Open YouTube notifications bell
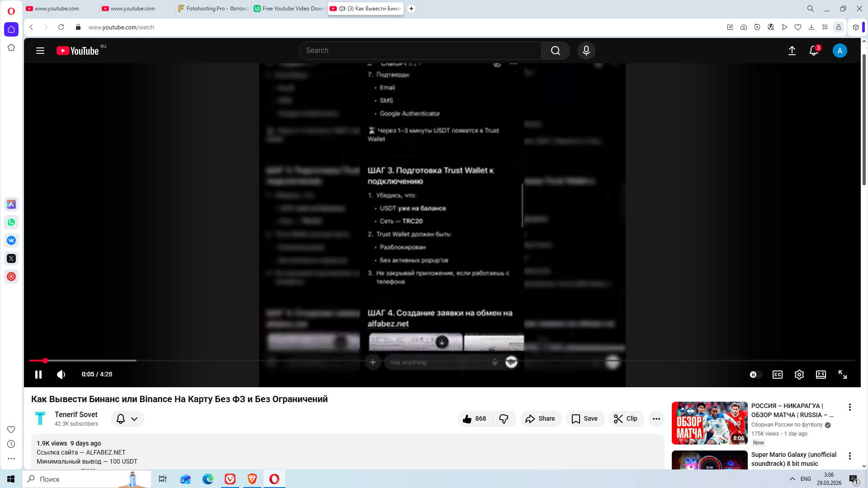The width and height of the screenshot is (868, 488). [814, 51]
